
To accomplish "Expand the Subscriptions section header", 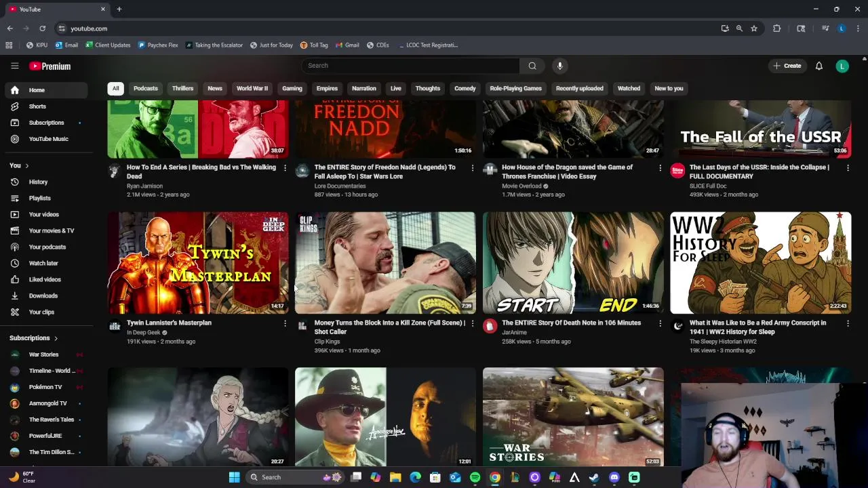I will tap(33, 338).
